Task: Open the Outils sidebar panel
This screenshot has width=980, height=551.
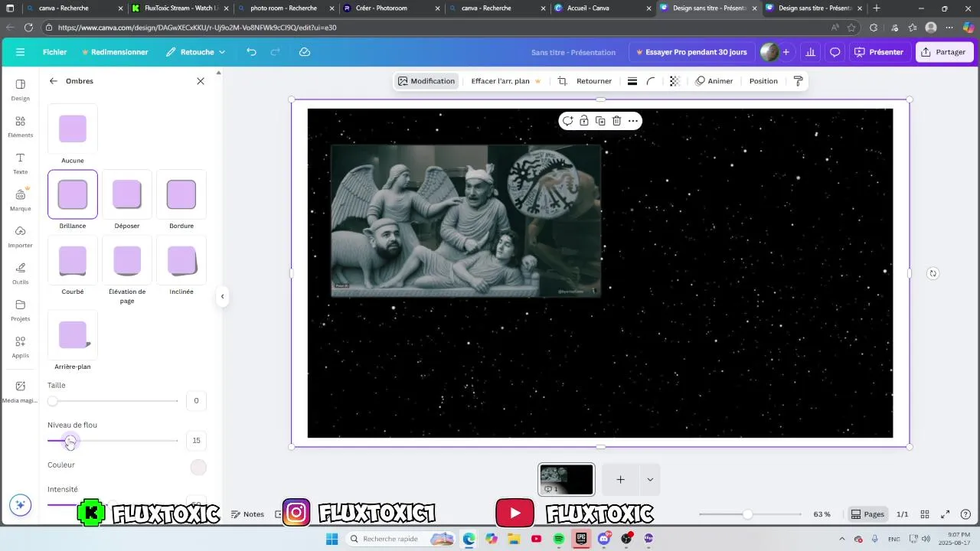Action: tap(21, 273)
